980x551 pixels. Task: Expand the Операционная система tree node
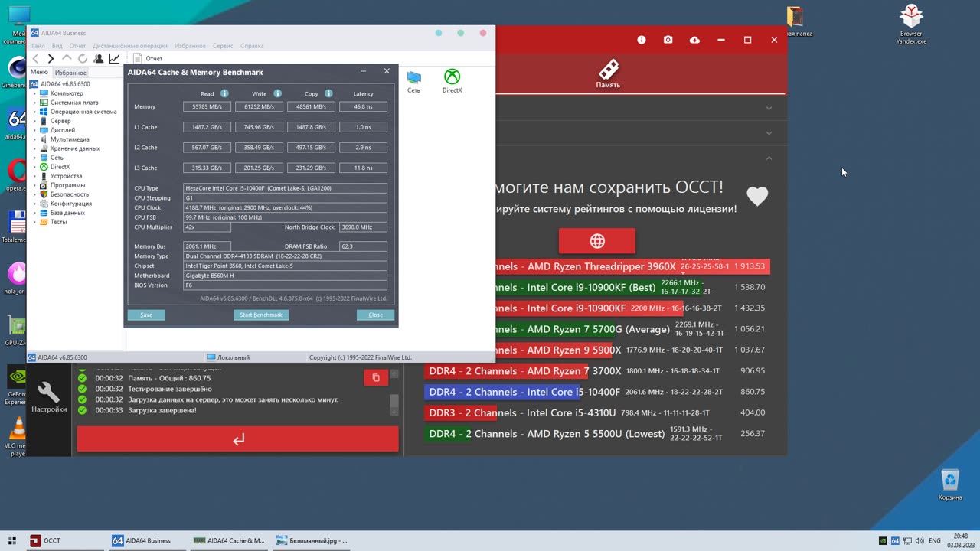click(x=34, y=112)
